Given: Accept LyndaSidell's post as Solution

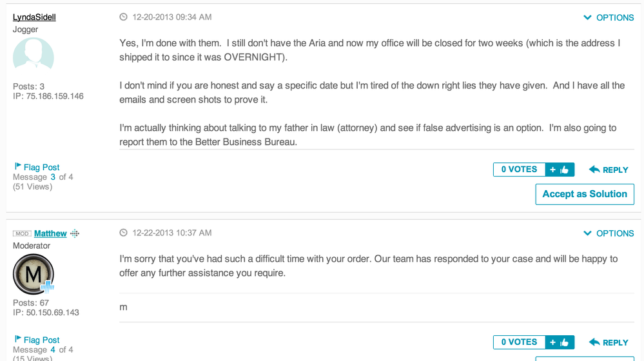Looking at the screenshot, I should (x=585, y=194).
